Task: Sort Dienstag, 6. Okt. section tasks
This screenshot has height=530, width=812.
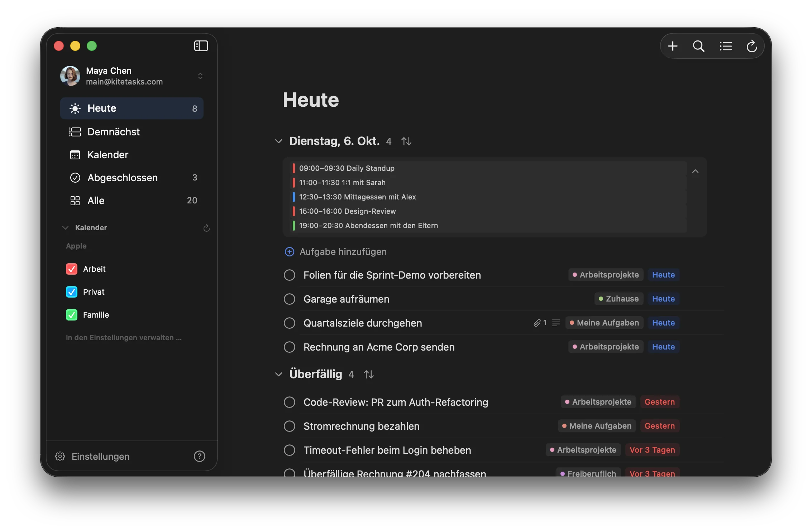Action: tap(406, 141)
